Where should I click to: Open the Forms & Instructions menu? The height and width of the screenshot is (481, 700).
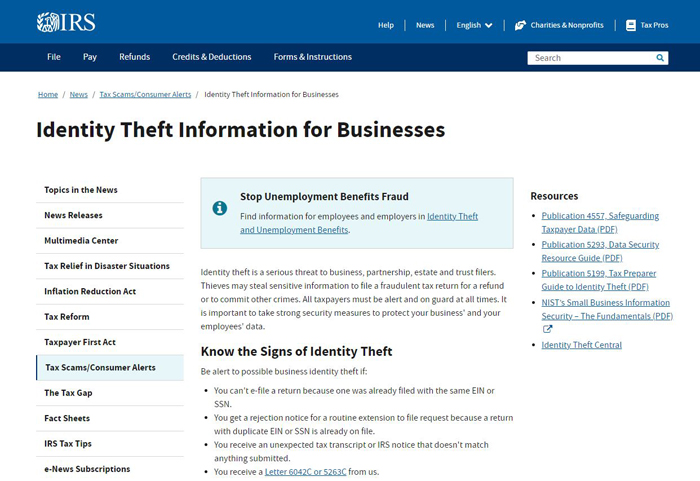(x=312, y=57)
